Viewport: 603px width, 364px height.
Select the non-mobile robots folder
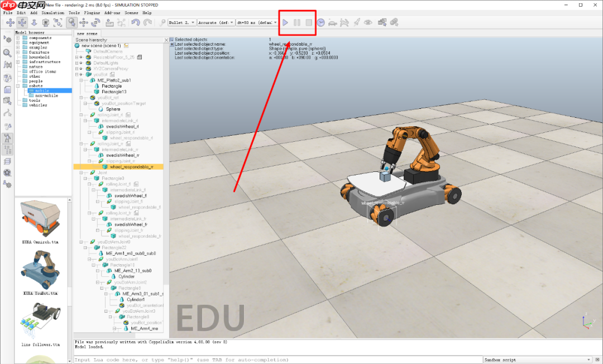[46, 95]
